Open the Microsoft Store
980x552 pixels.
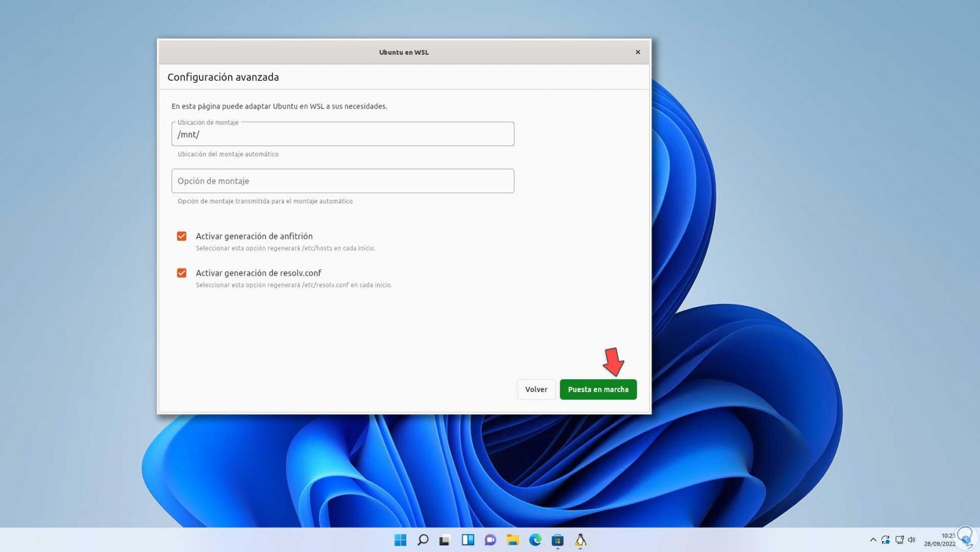[x=557, y=540]
